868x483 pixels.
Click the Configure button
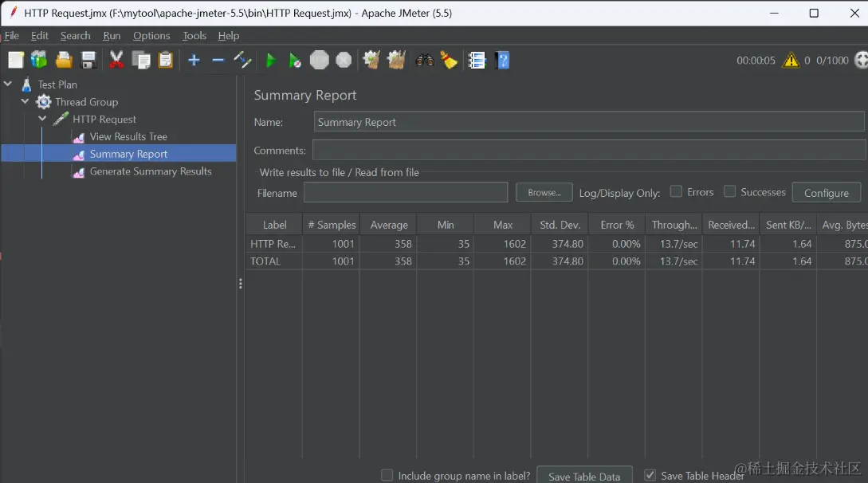[x=826, y=193]
